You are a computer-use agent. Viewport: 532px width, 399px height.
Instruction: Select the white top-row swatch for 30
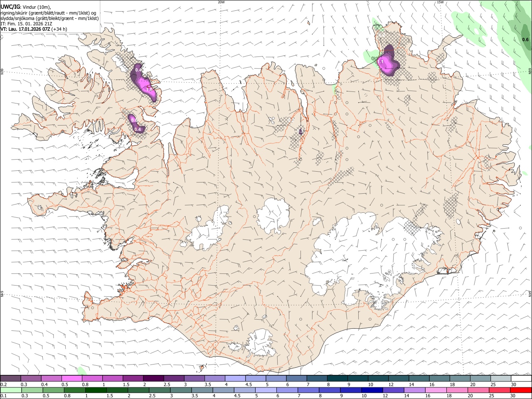click(x=521, y=378)
